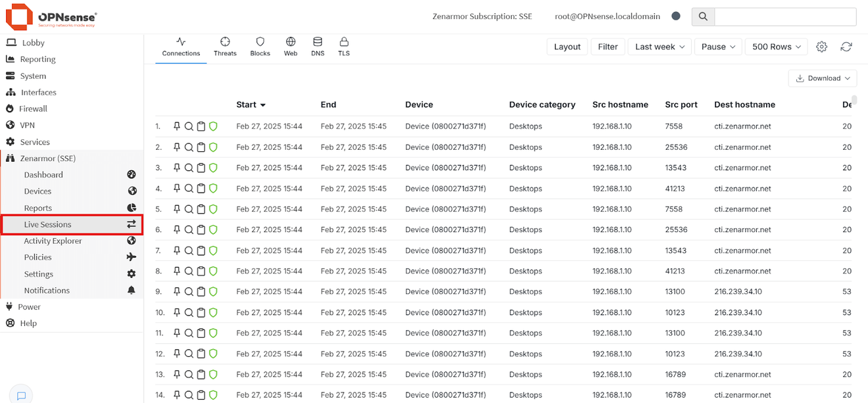Viewport: 868px width, 403px height.
Task: Open the 500 Rows dropdown
Action: pyautogui.click(x=777, y=47)
